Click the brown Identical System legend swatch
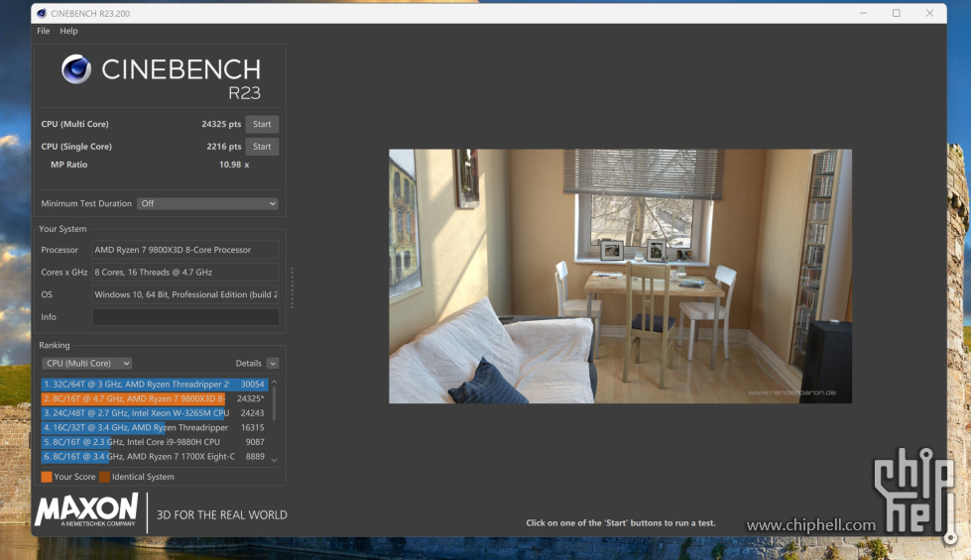 pyautogui.click(x=105, y=477)
